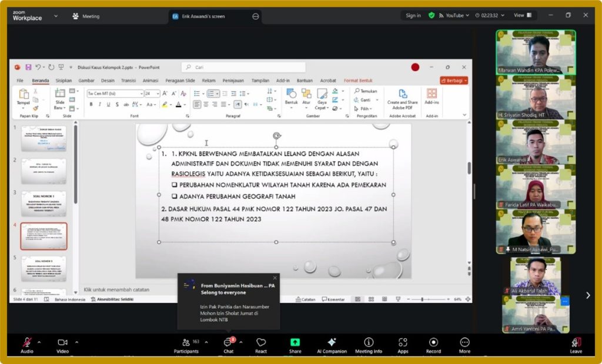The height and width of the screenshot is (364, 602).
Task: Open Meeting info
Action: (x=369, y=343)
